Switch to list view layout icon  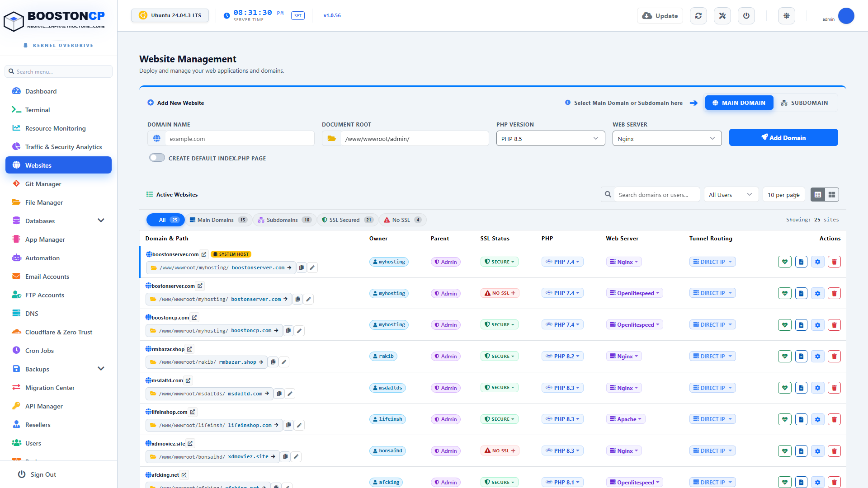(x=818, y=195)
